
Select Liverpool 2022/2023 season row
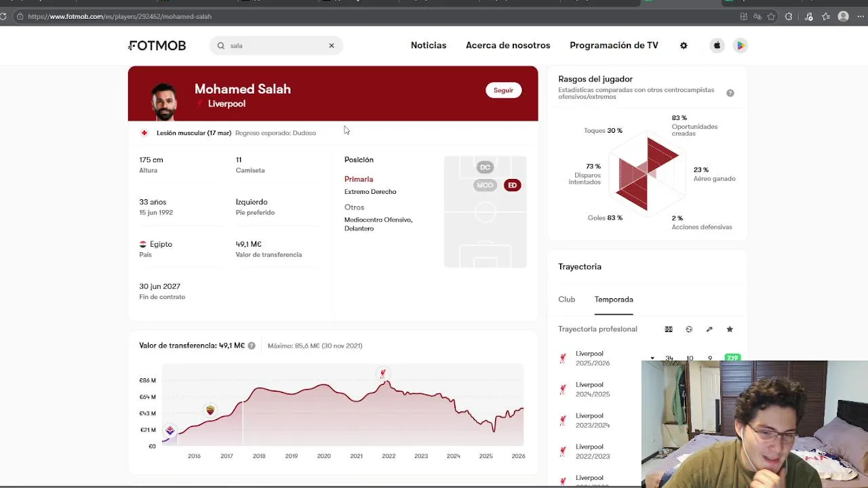point(599,451)
